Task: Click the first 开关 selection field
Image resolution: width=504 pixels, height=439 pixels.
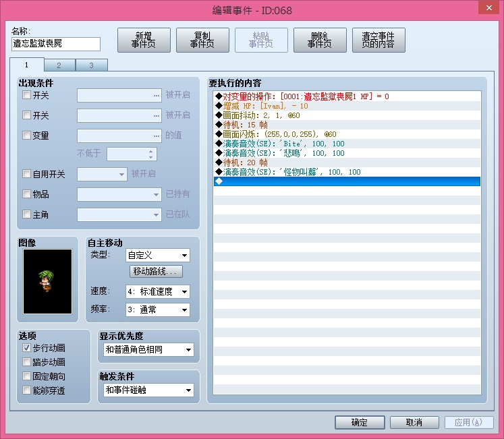Action: (x=119, y=96)
